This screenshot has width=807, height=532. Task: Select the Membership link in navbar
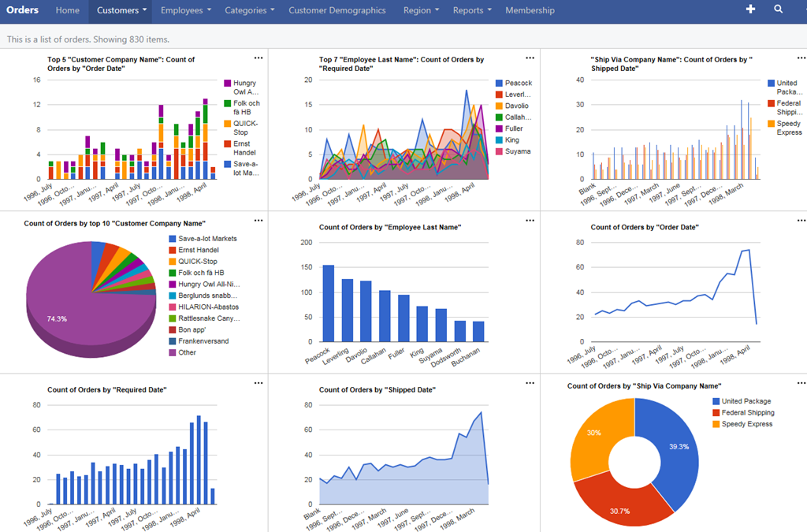coord(530,10)
